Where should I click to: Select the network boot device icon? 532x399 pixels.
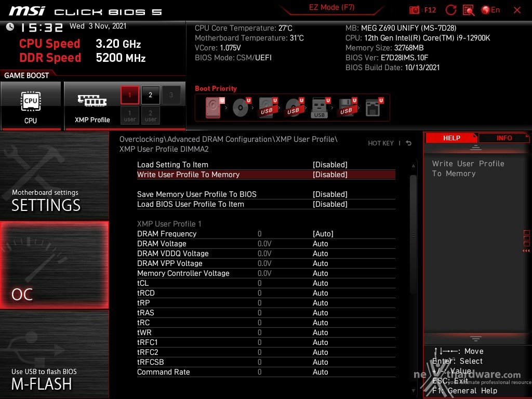[x=374, y=108]
